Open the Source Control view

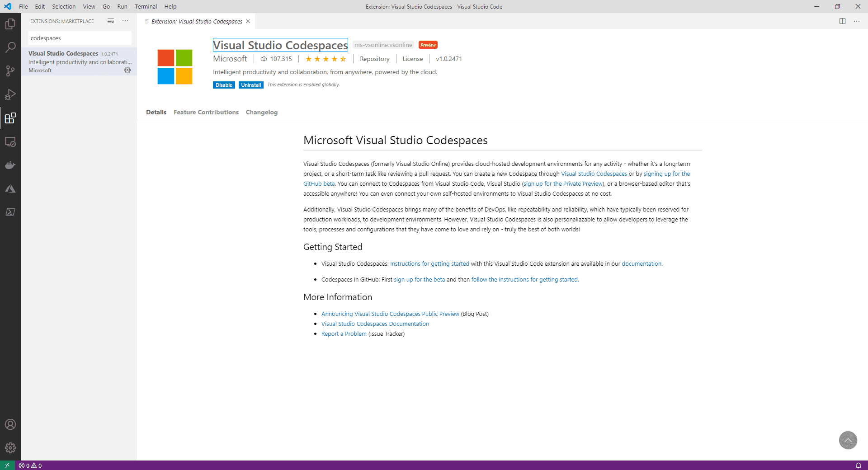click(10, 70)
